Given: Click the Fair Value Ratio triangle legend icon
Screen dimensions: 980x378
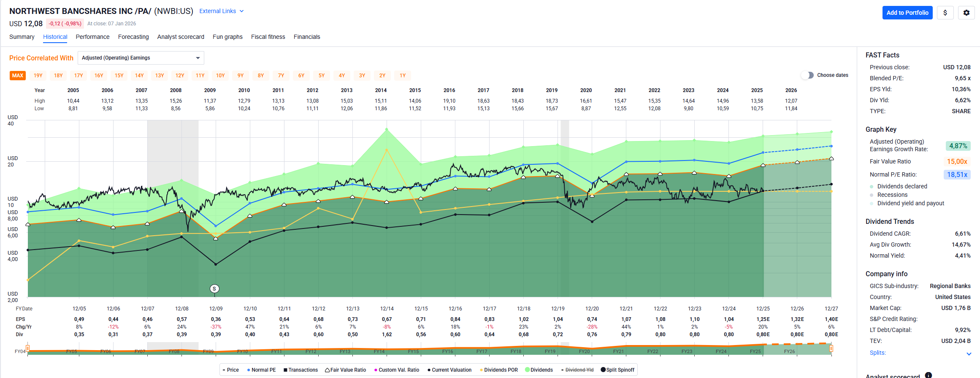Looking at the screenshot, I should (x=327, y=370).
